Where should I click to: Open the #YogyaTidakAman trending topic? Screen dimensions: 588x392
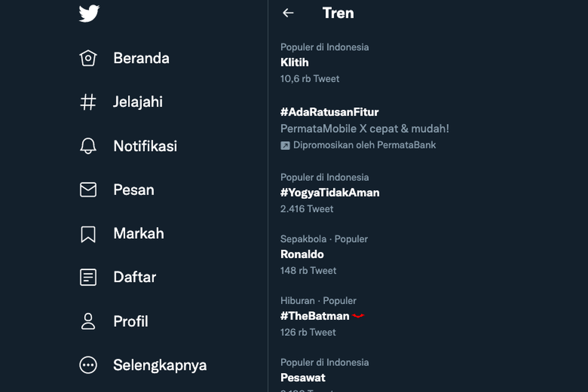pos(330,193)
